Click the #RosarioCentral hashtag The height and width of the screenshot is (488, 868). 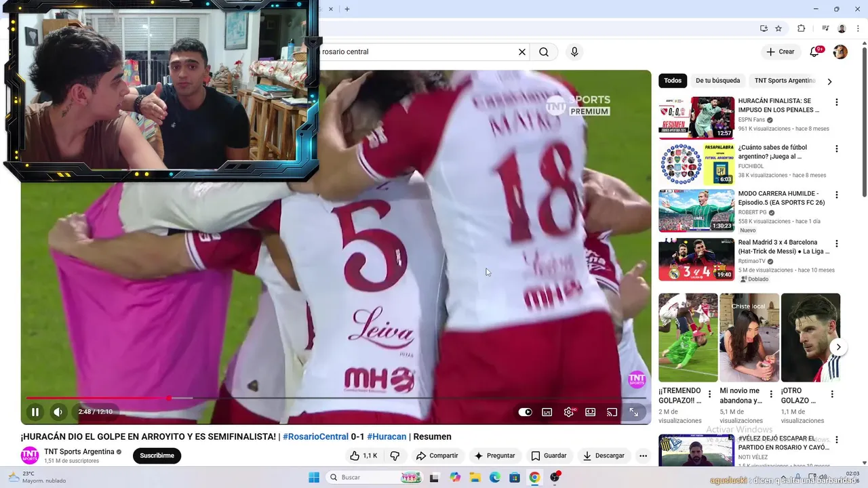pos(315,436)
